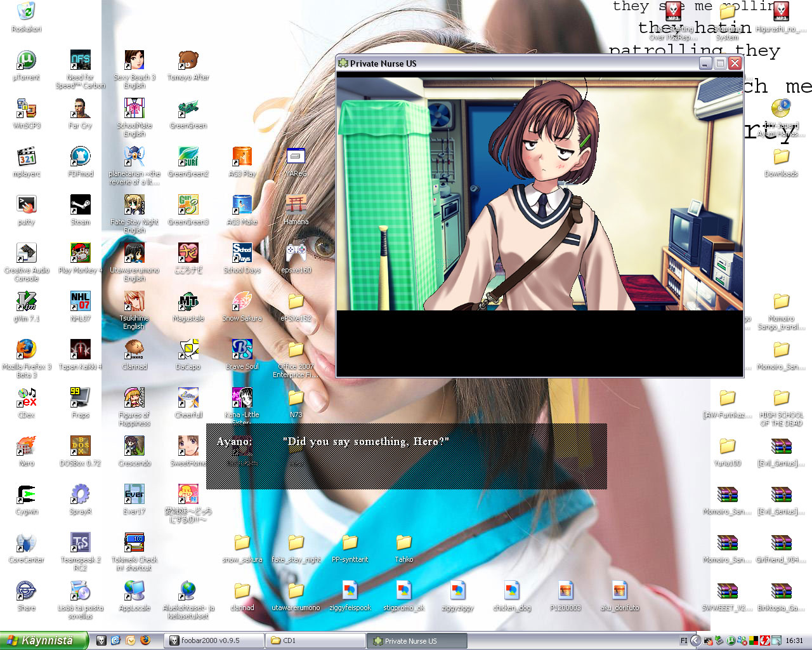Select the Tahko folder
This screenshot has width=812, height=650.
coord(404,543)
